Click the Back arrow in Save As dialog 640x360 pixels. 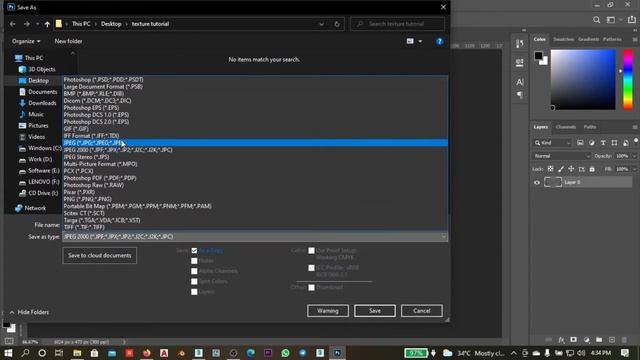(13, 24)
